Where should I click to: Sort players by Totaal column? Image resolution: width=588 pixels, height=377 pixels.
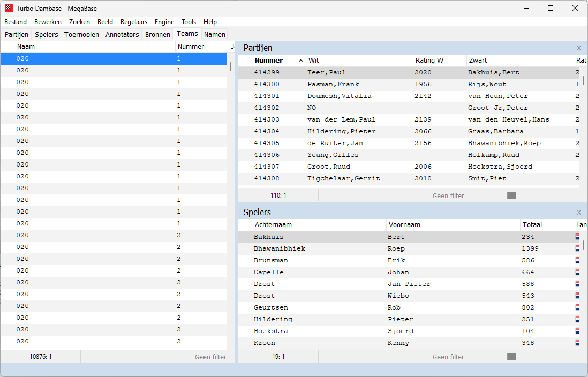coord(546,225)
